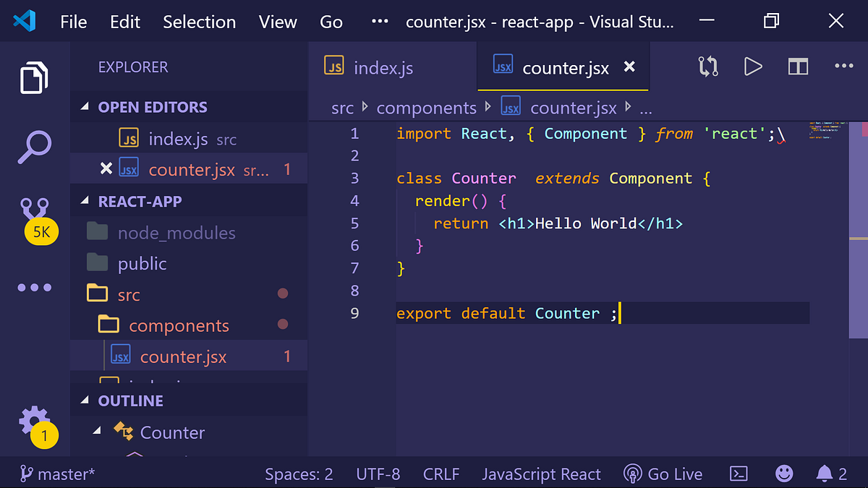This screenshot has height=488, width=868.
Task: Change line endings via CRLF
Action: coord(441,474)
